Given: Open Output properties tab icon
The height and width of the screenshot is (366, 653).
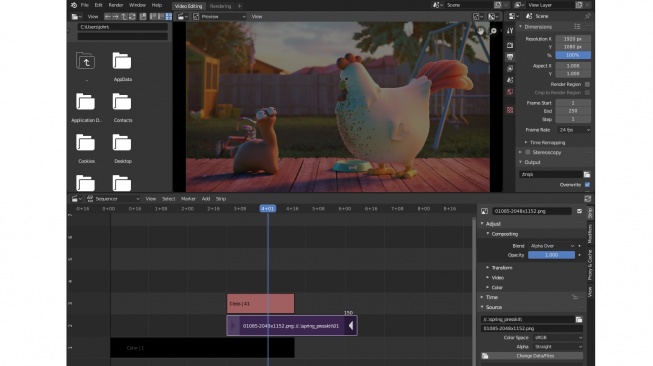Looking at the screenshot, I should (x=510, y=57).
